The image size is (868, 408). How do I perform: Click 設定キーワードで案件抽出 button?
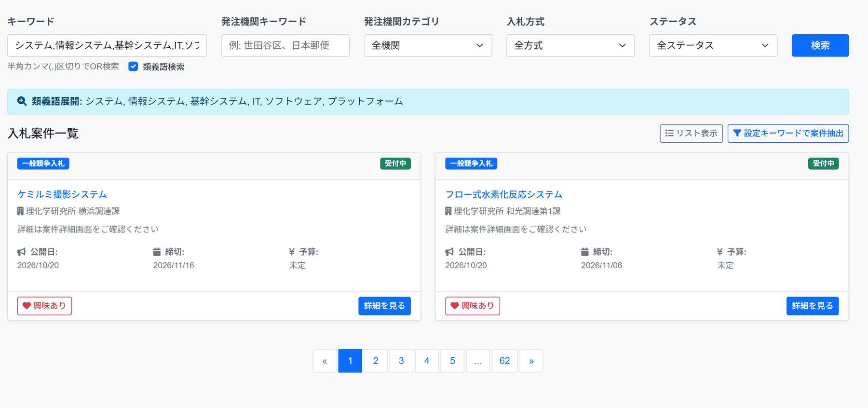(x=788, y=133)
